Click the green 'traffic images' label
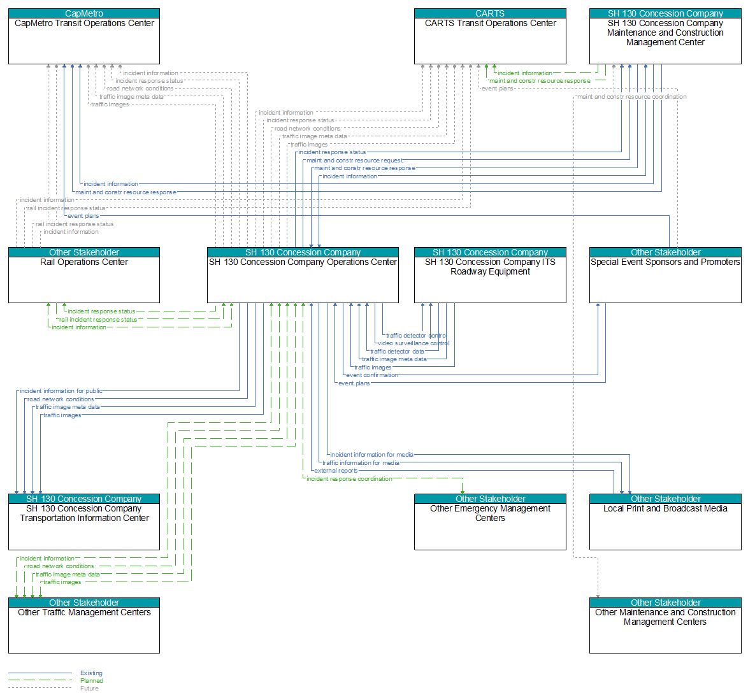Image resolution: width=748 pixels, height=700 pixels. coord(62,582)
